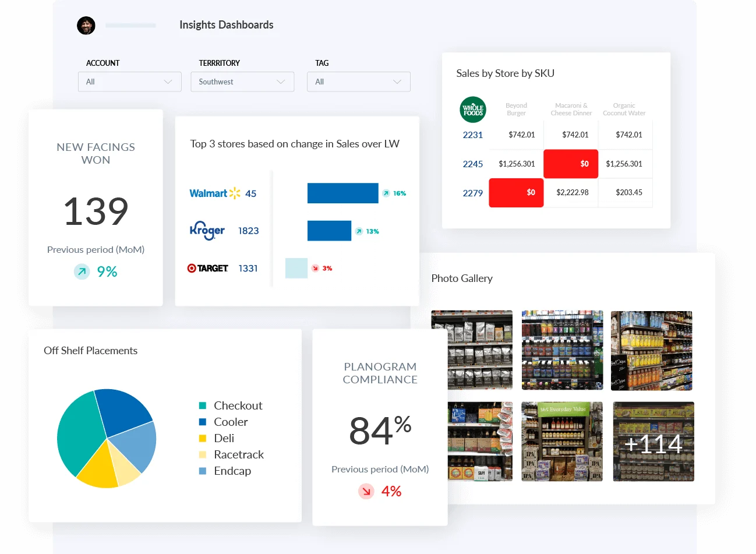
Task: Click the Target logo
Action: pyautogui.click(x=207, y=268)
